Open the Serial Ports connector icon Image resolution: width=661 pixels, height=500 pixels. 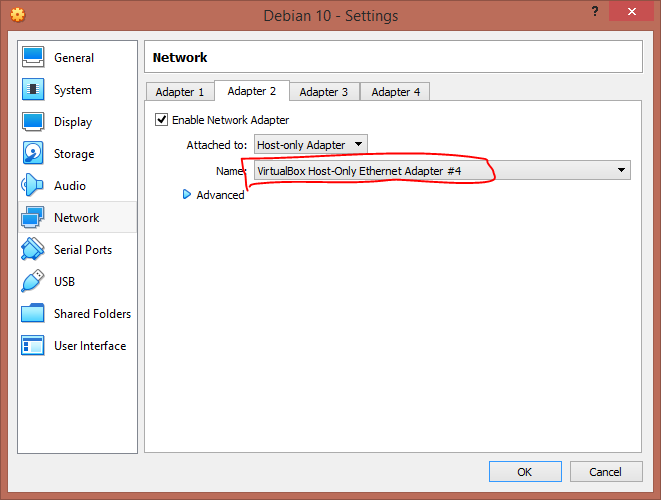32,249
